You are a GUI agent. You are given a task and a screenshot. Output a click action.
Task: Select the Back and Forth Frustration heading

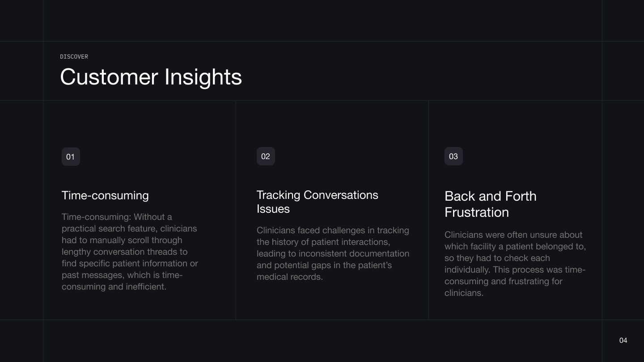point(490,204)
